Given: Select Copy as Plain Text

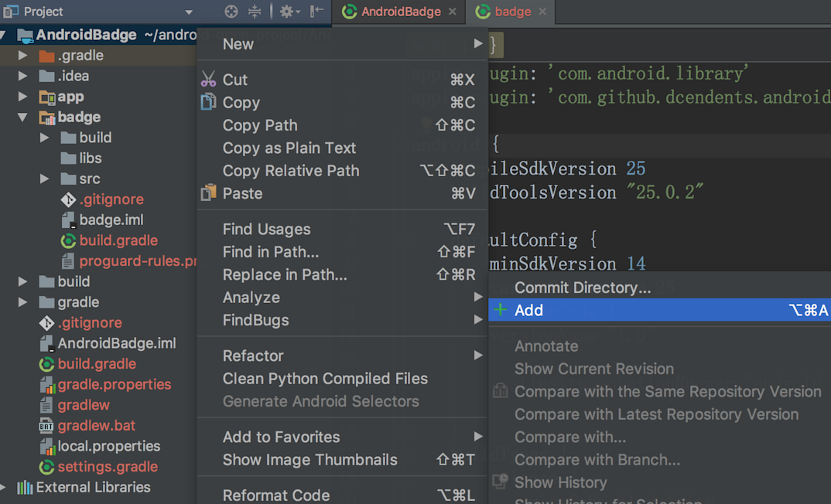Looking at the screenshot, I should pyautogui.click(x=342, y=148).
